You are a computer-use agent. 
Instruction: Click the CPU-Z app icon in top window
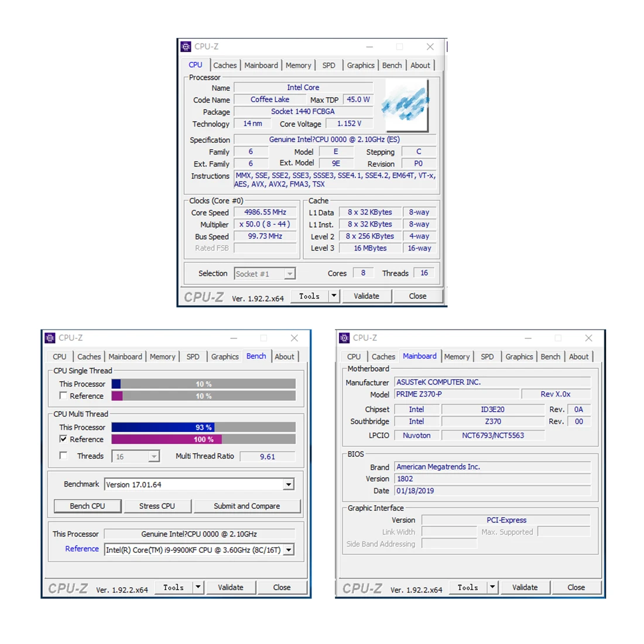coord(186,47)
